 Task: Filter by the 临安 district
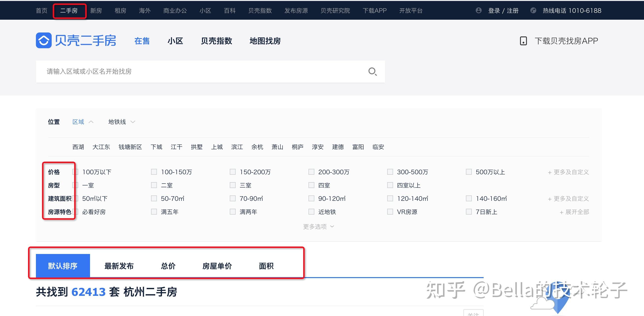pos(378,147)
